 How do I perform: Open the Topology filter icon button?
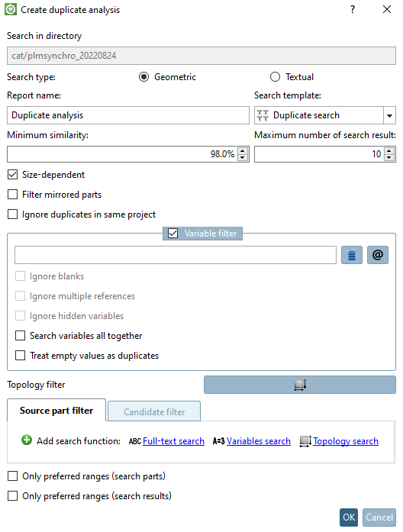(x=300, y=385)
